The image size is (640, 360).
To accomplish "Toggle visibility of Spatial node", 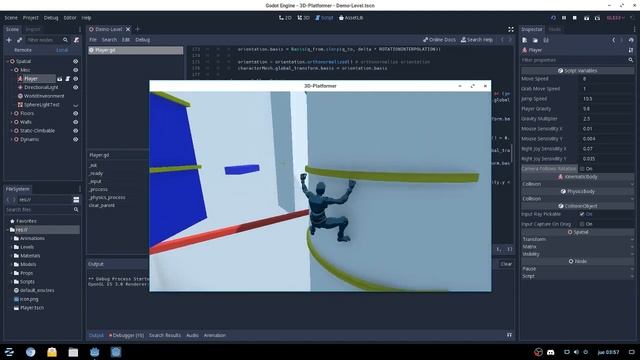I will (x=76, y=61).
